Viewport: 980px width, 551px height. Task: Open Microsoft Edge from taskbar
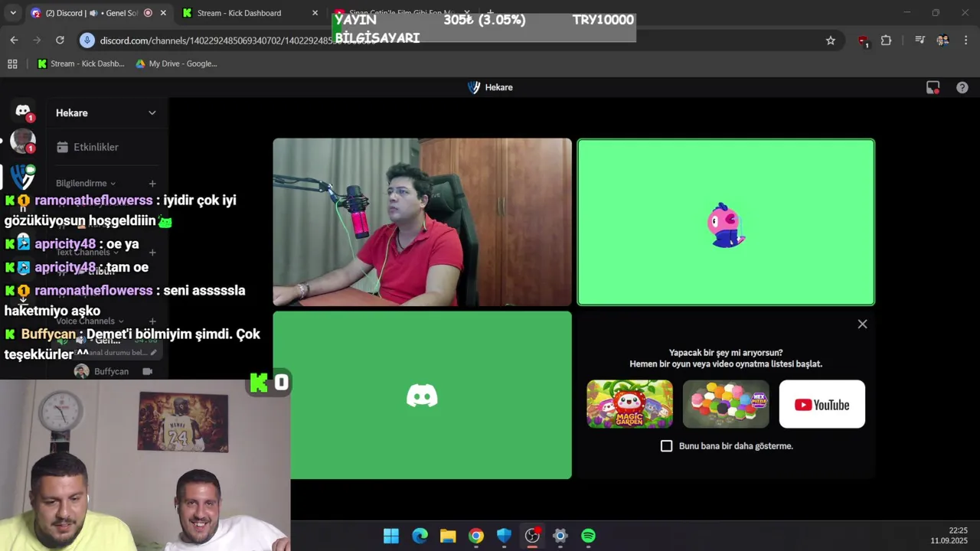coord(420,536)
